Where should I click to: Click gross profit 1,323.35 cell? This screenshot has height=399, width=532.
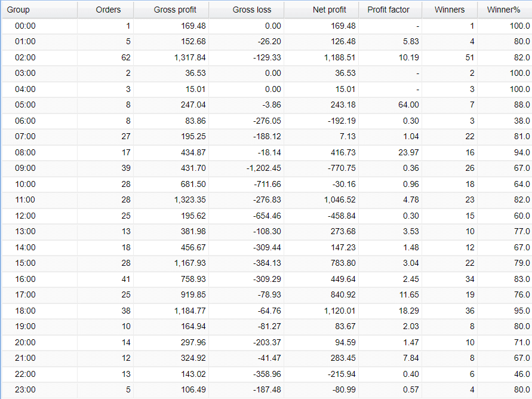click(x=171, y=199)
